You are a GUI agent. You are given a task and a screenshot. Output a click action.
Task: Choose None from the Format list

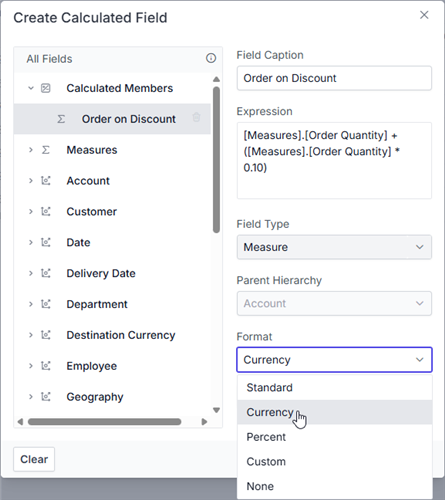(x=335, y=486)
